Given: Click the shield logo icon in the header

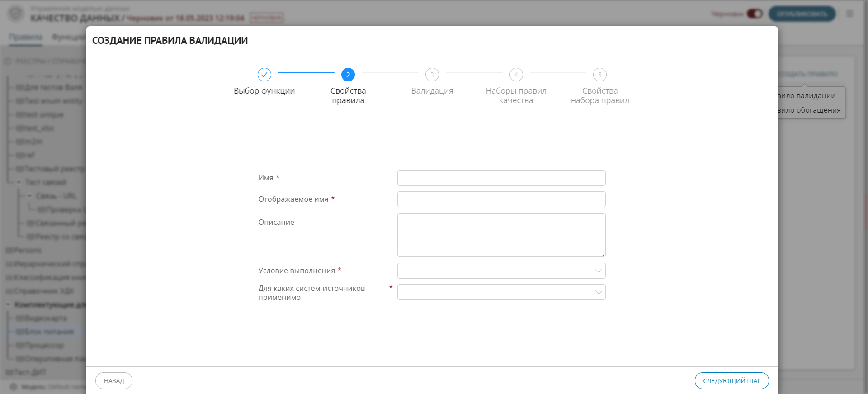Looking at the screenshot, I should 16,14.
